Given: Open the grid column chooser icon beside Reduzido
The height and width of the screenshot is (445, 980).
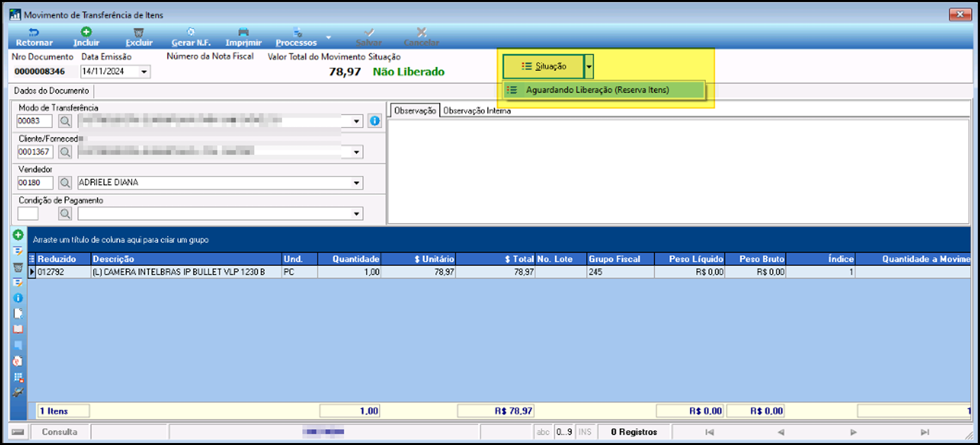Looking at the screenshot, I should (31, 259).
